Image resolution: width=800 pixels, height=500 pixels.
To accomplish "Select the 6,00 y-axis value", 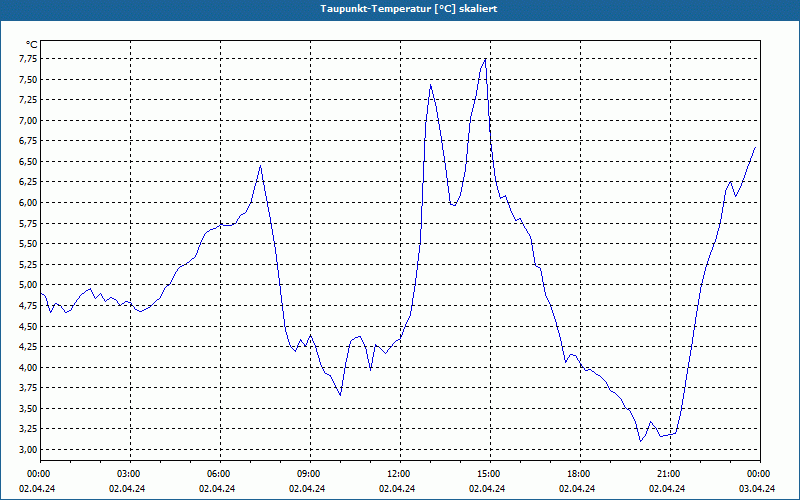I will point(28,203).
